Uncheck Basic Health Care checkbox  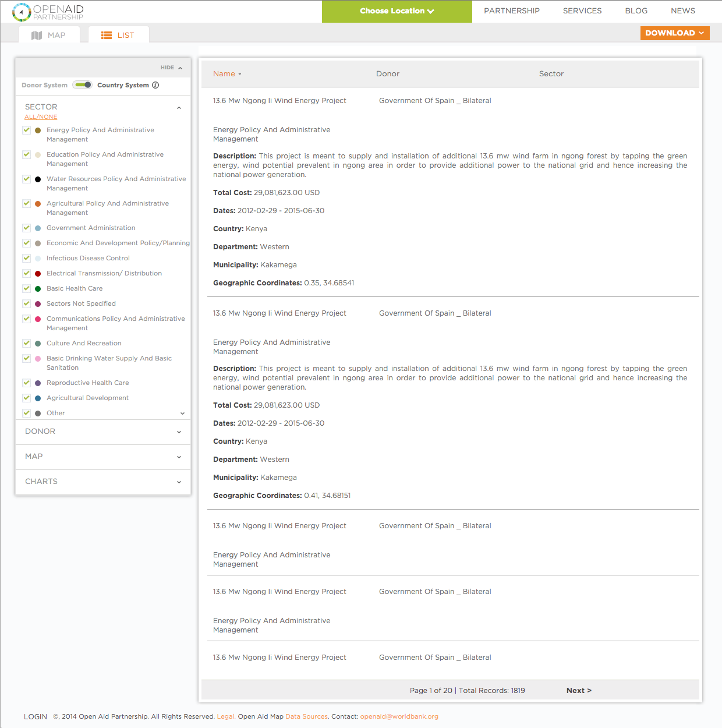coord(27,289)
